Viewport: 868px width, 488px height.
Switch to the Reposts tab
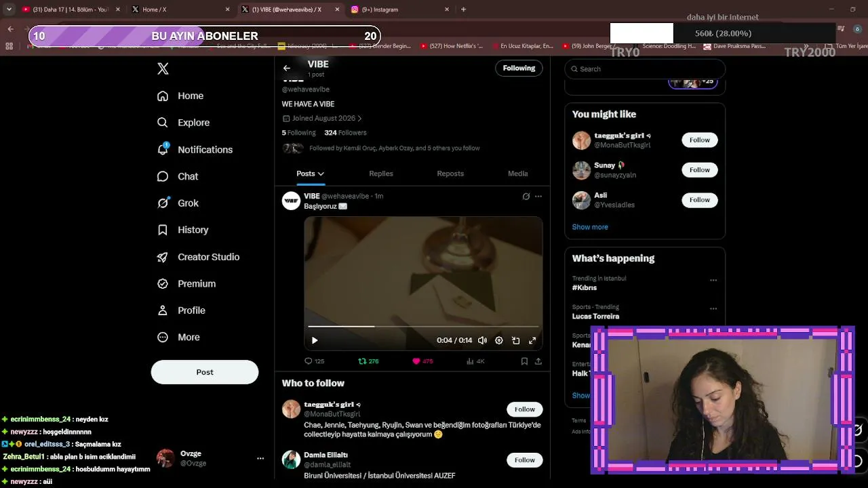[450, 174]
